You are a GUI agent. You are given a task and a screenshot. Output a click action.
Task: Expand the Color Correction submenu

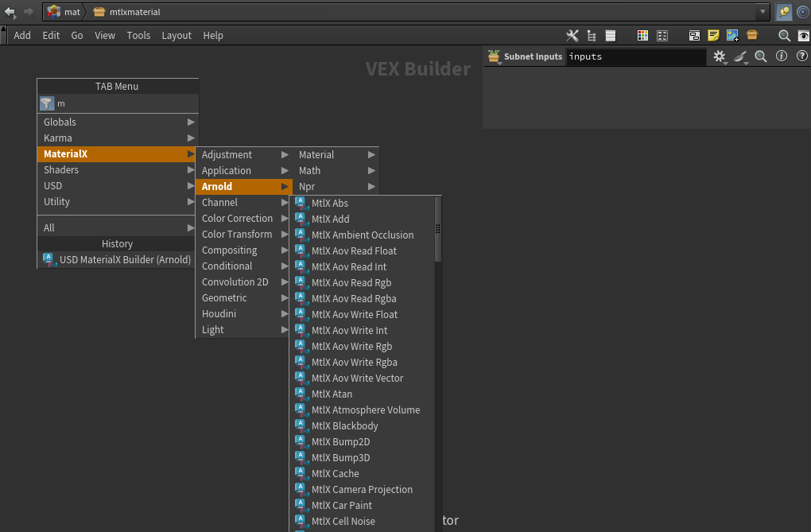coord(244,219)
